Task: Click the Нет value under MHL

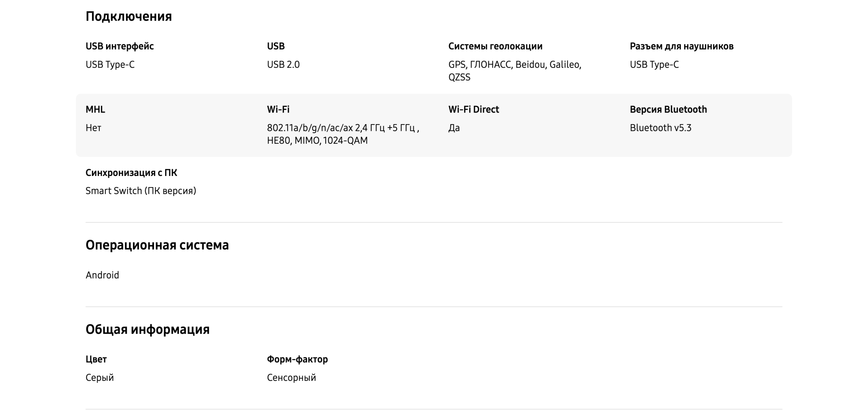Action: (93, 128)
